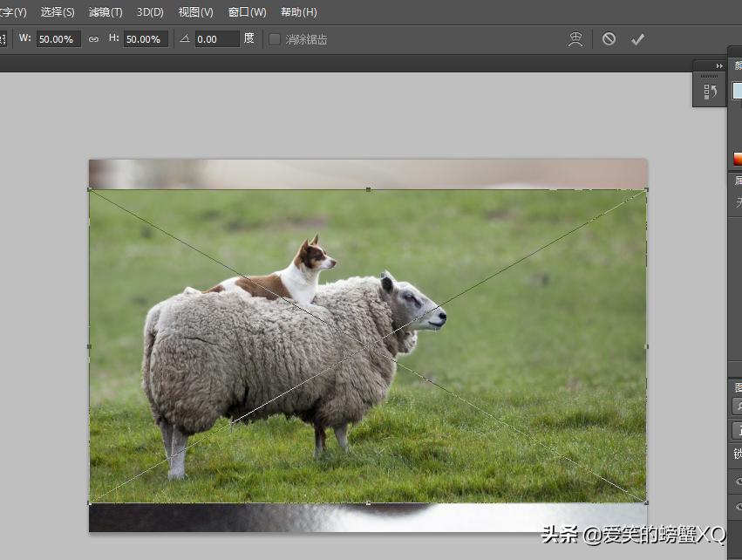Click the light blue foreground color swatch
Image resolution: width=742 pixels, height=560 pixels.
point(737,91)
